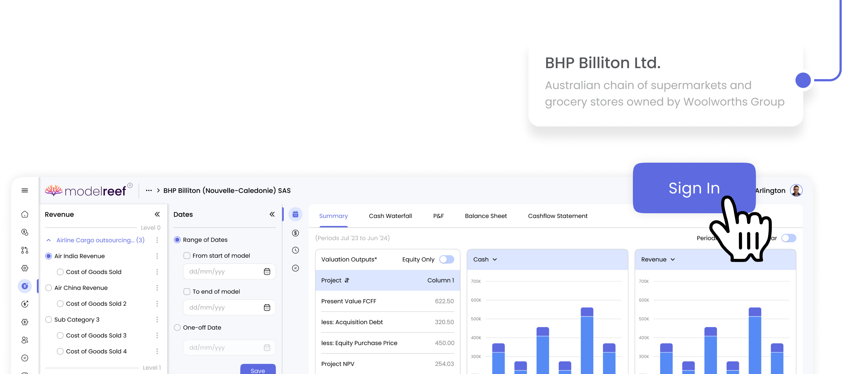This screenshot has width=868, height=374.
Task: Click the Project NPV row
Action: click(x=388, y=364)
